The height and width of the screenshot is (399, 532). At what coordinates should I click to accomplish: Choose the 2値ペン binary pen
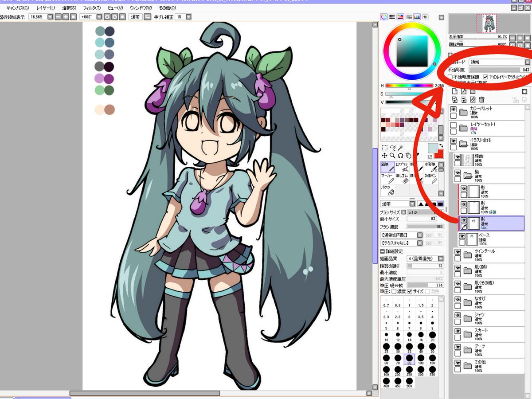pyautogui.click(x=431, y=178)
